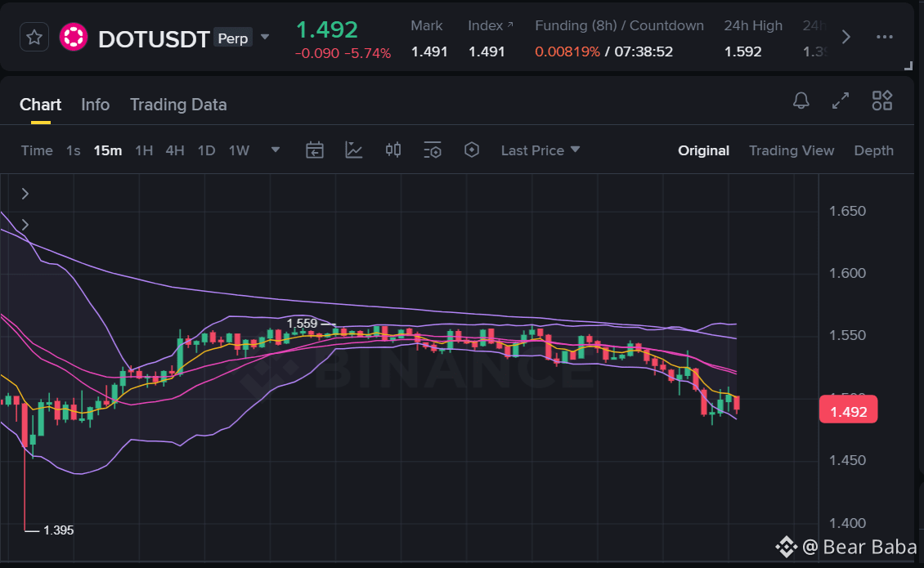Screen dimensions: 924x568
Task: Select the 1D interval
Action: 206,151
